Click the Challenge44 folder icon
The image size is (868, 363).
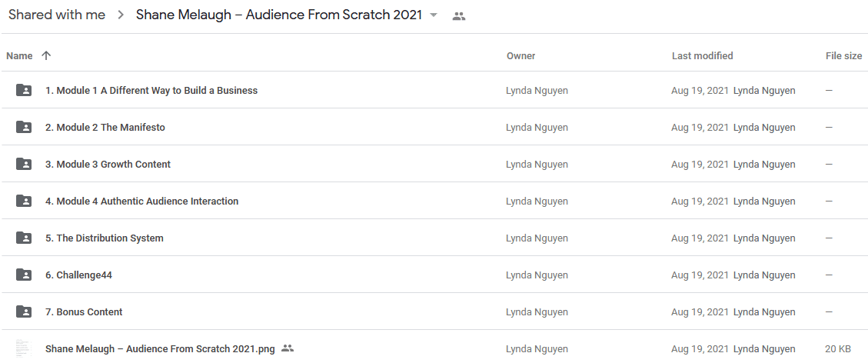coord(24,275)
